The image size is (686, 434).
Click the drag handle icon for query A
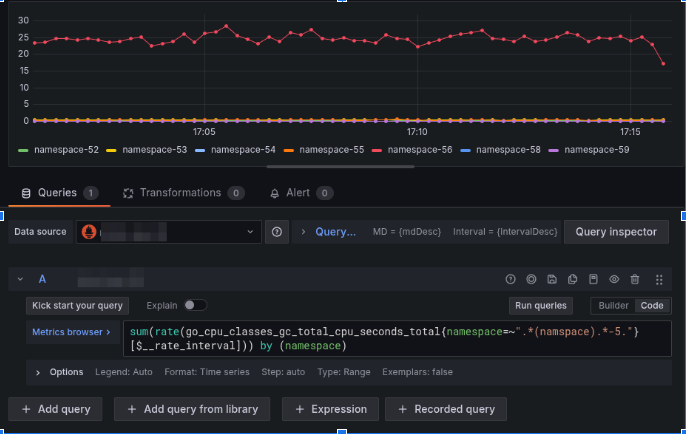coord(658,280)
